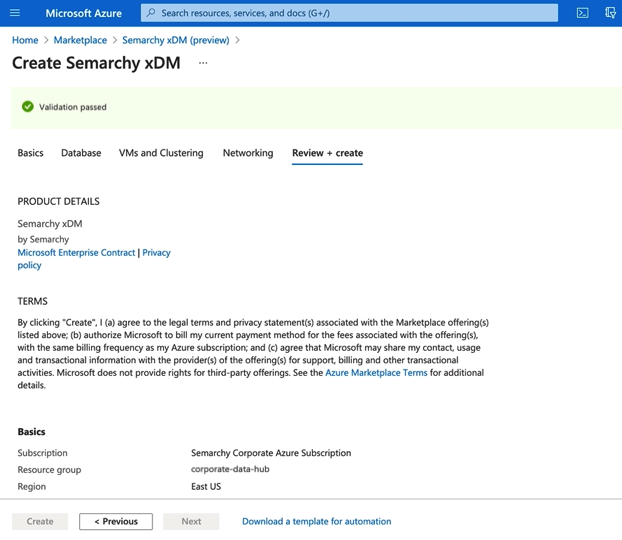Open the Privacy policy link
This screenshot has height=540, width=622.
point(156,253)
